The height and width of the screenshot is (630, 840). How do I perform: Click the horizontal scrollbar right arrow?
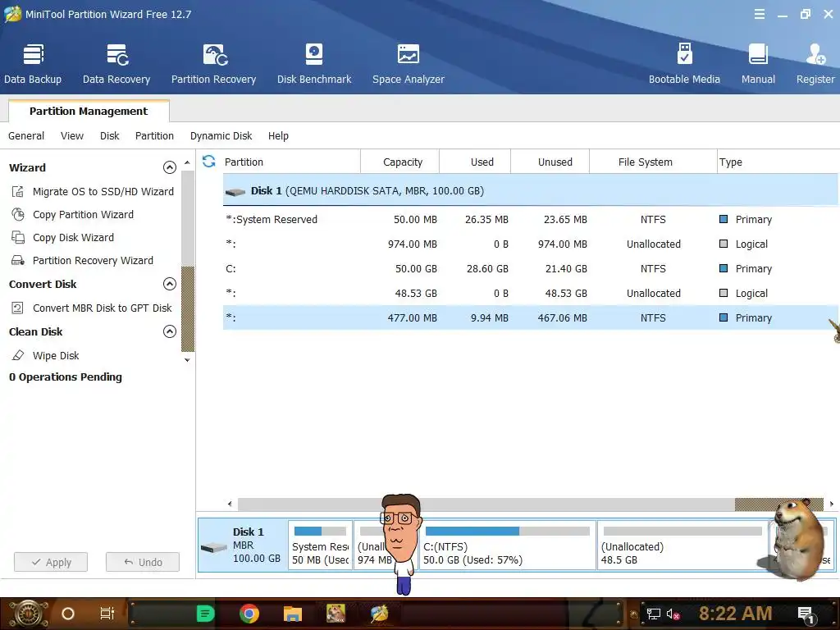[x=832, y=504]
